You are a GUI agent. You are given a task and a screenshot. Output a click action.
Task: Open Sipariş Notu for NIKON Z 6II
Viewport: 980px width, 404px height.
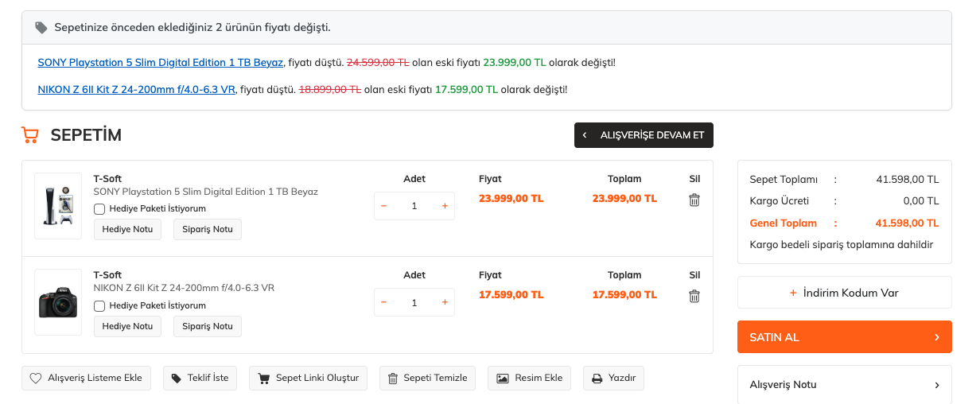[x=208, y=326]
